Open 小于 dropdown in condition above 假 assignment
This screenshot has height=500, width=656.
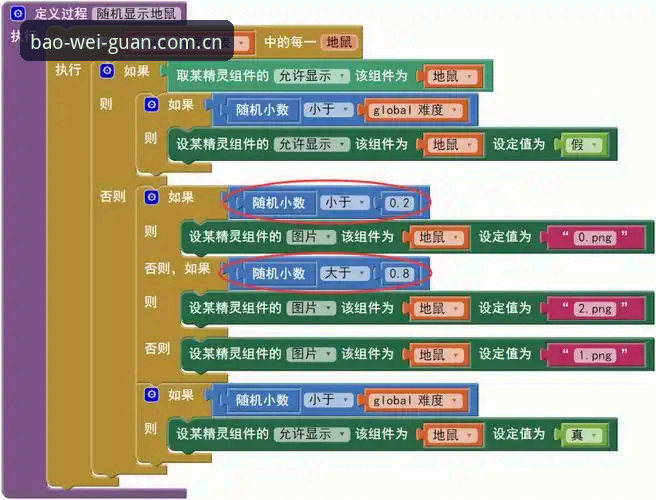[328, 110]
